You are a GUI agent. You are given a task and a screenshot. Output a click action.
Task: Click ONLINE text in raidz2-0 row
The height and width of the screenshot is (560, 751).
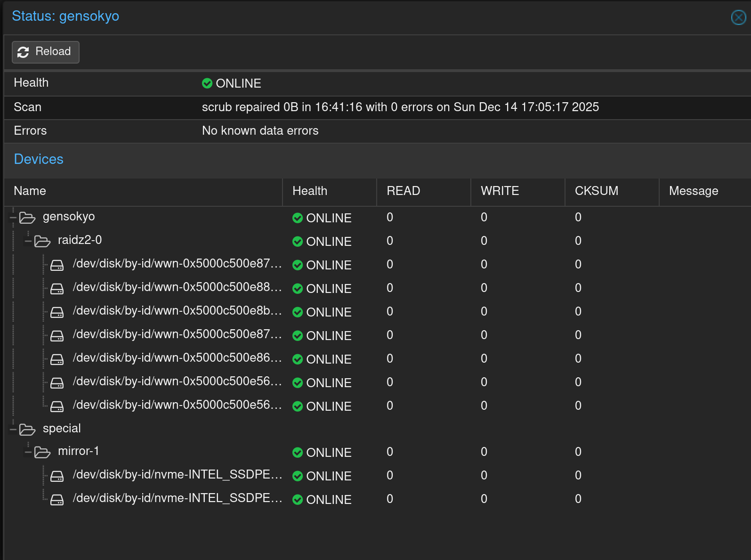coord(329,242)
